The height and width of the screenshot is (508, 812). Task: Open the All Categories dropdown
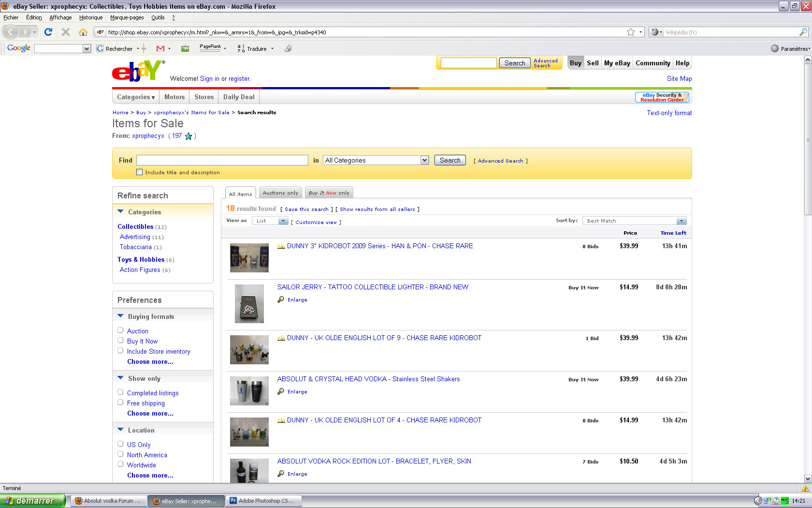pyautogui.click(x=376, y=160)
